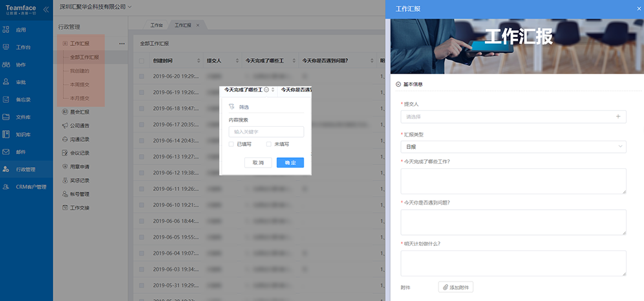Click circled chevron in popup 今天完成了哪些工 header

tap(266, 89)
